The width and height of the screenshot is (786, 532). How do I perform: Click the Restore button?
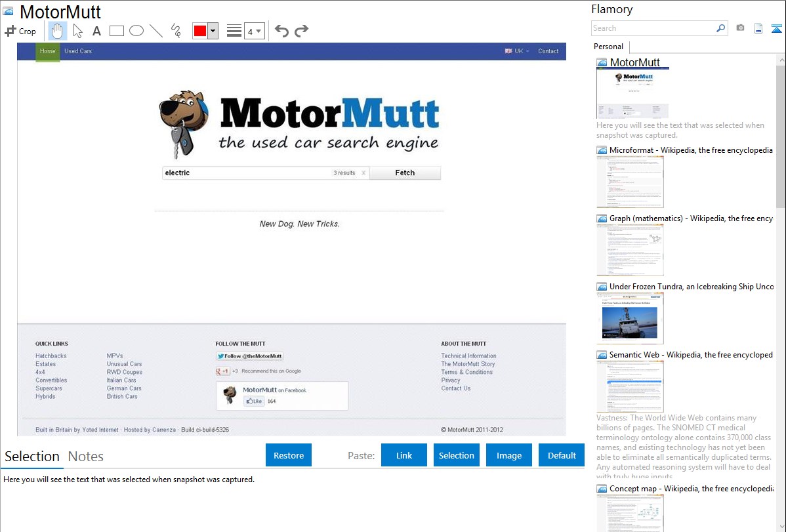pyautogui.click(x=289, y=455)
